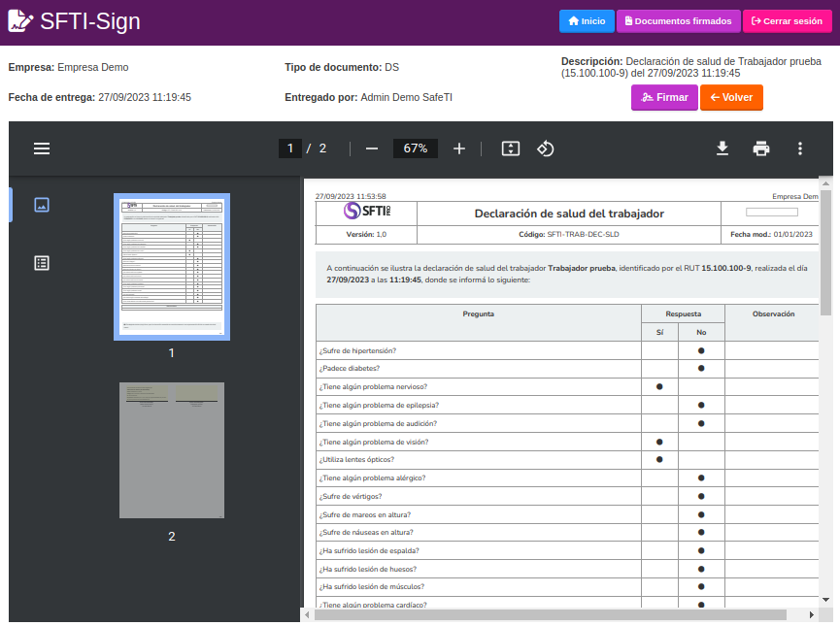Click 'Código: SFTI-TRAB-DEC-SLD' text
Viewport: 840px width, 626px height.
pos(569,235)
